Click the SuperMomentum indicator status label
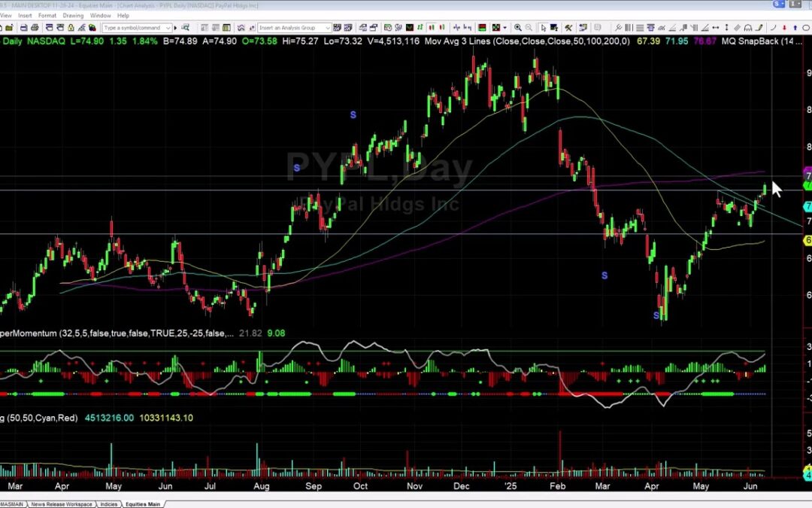The width and height of the screenshot is (812, 508). 117,333
